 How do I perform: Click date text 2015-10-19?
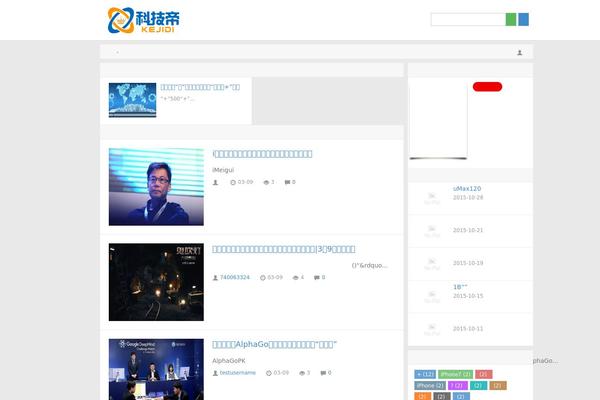(468, 263)
